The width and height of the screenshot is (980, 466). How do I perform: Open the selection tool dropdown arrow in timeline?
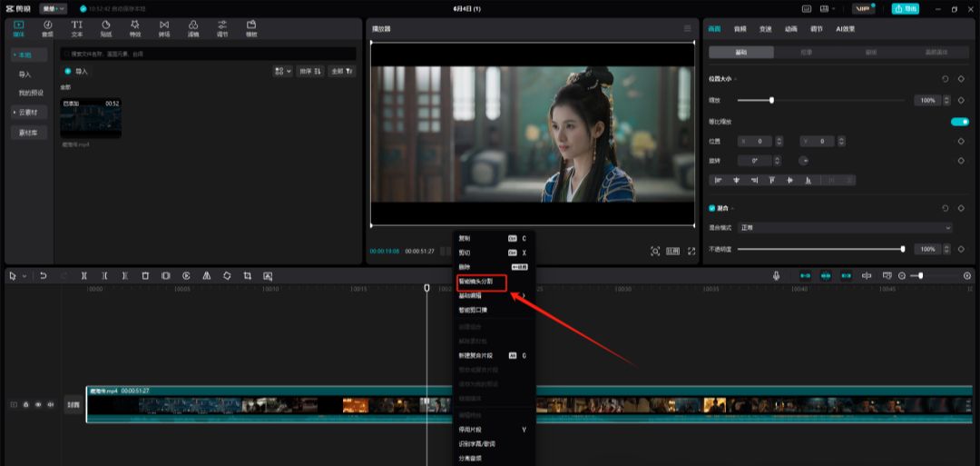pyautogui.click(x=24, y=276)
